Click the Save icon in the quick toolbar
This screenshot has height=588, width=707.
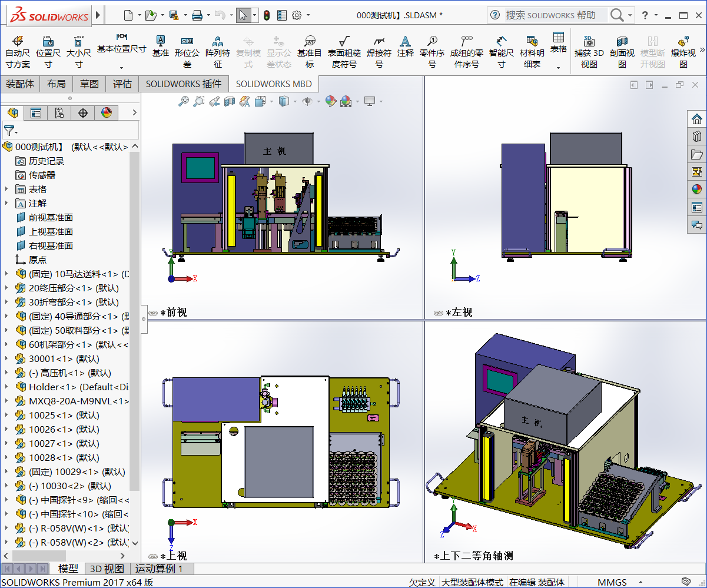pyautogui.click(x=174, y=15)
